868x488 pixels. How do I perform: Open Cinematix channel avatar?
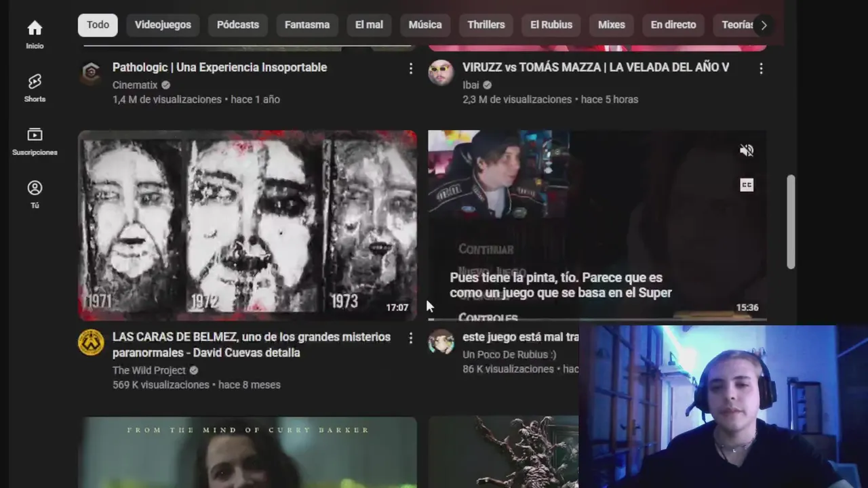point(91,73)
